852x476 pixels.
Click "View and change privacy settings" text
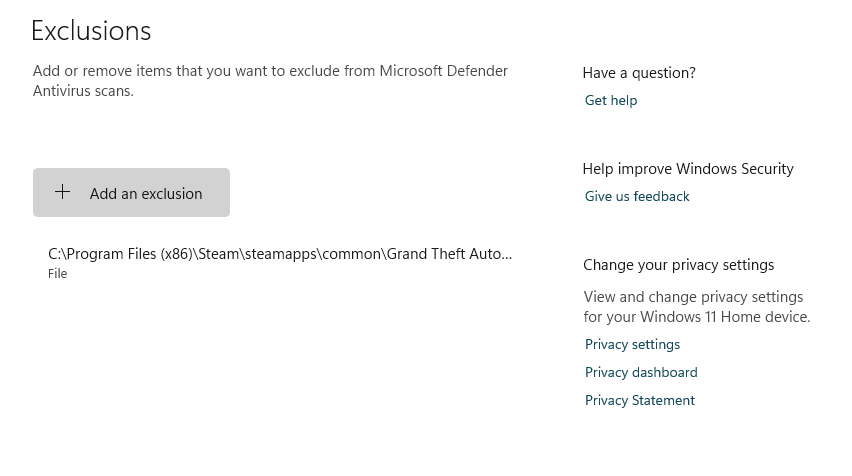(x=693, y=297)
